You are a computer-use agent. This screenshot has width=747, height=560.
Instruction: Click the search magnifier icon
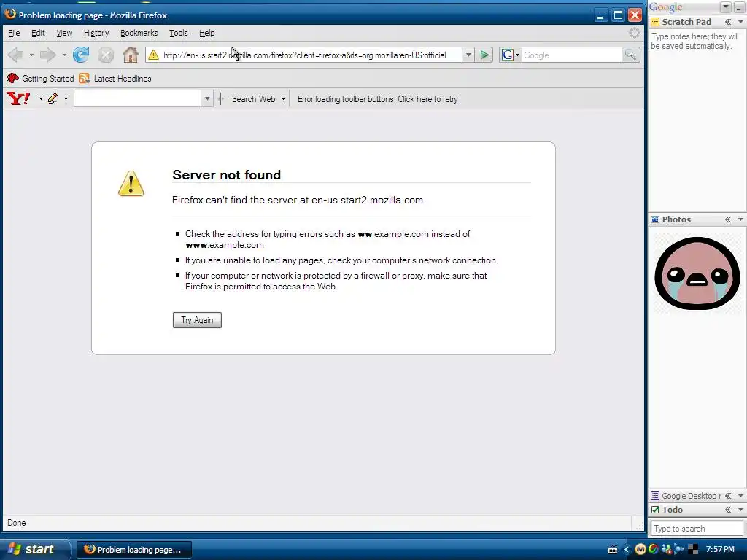pyautogui.click(x=630, y=55)
